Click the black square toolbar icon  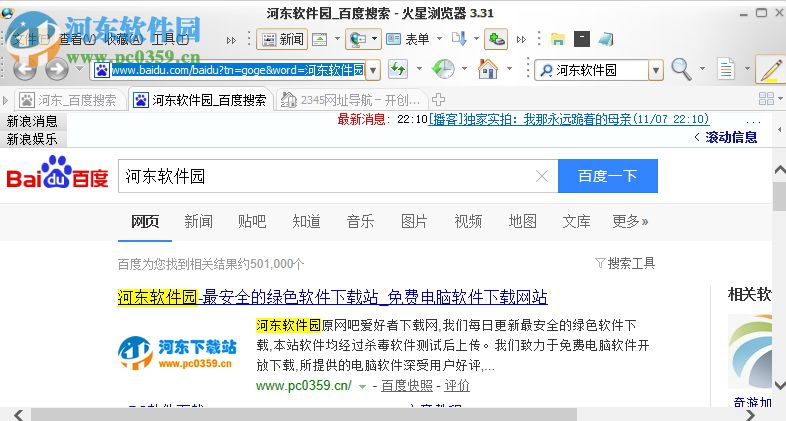point(581,39)
